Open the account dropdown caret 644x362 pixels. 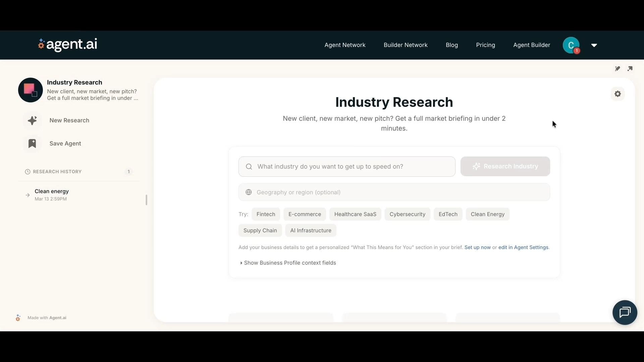[594, 45]
